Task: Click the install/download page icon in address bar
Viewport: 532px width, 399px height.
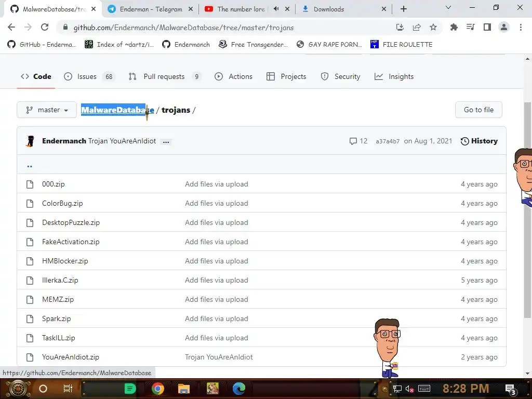Action: (x=400, y=27)
